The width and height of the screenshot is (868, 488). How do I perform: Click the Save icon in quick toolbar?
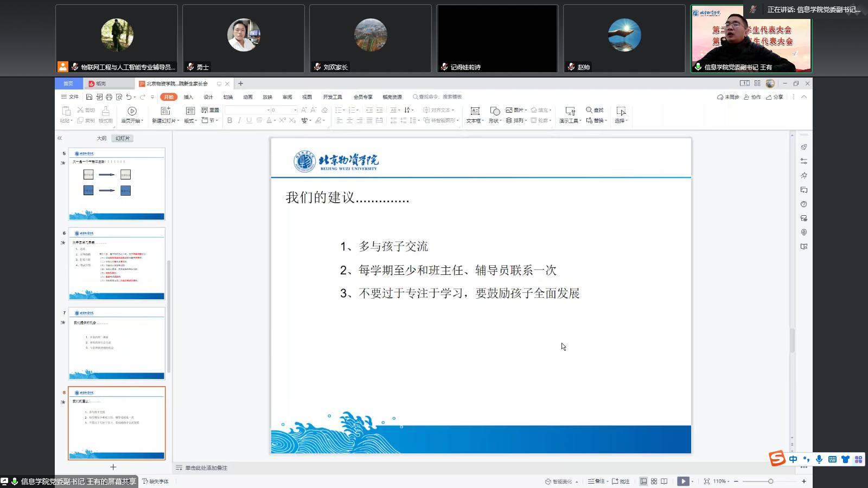point(89,97)
